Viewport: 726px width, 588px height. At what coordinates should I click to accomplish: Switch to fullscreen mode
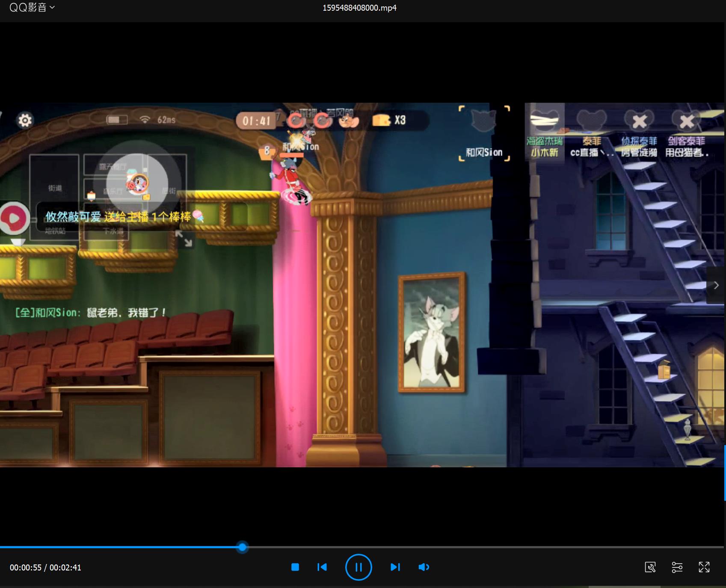pyautogui.click(x=704, y=567)
